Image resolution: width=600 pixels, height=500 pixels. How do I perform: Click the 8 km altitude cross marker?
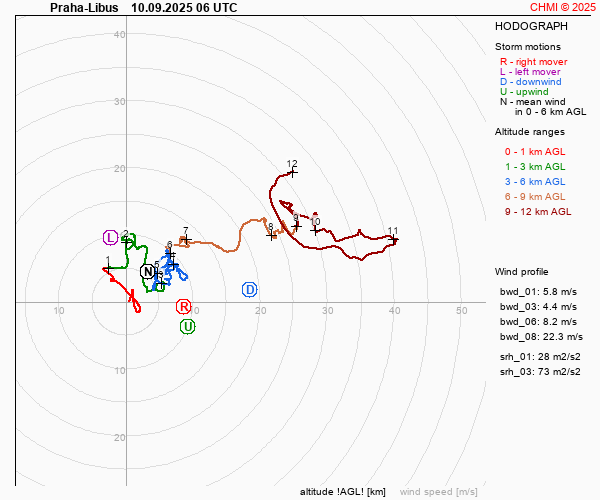271,235
